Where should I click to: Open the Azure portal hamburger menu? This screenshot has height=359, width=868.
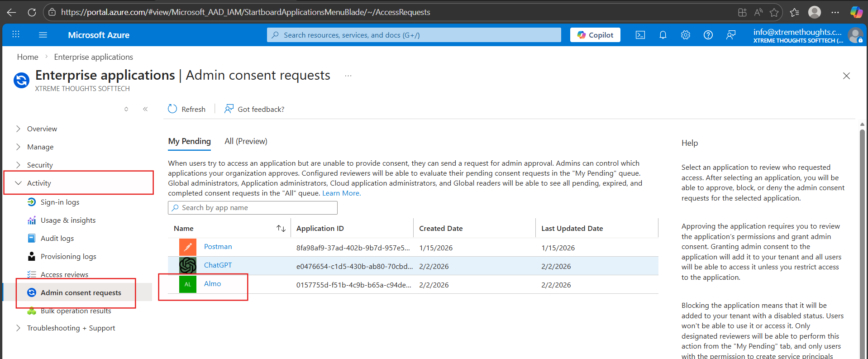[x=43, y=34]
